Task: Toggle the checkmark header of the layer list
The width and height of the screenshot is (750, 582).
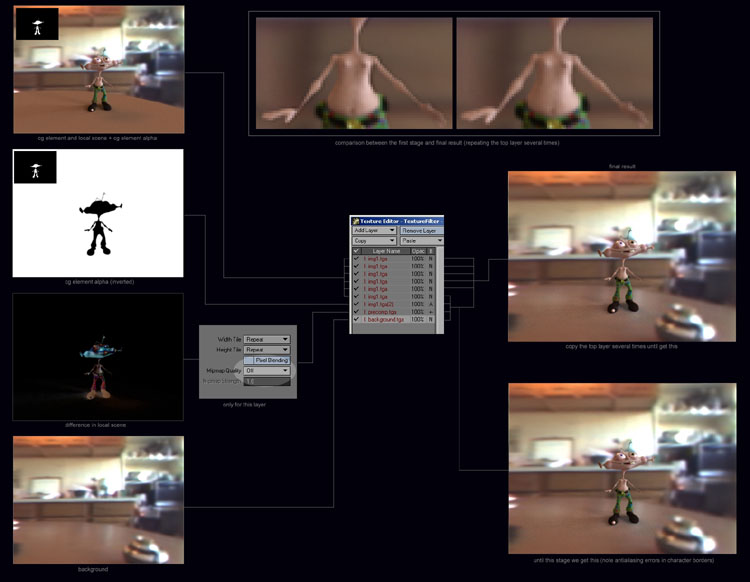Action: coord(356,251)
